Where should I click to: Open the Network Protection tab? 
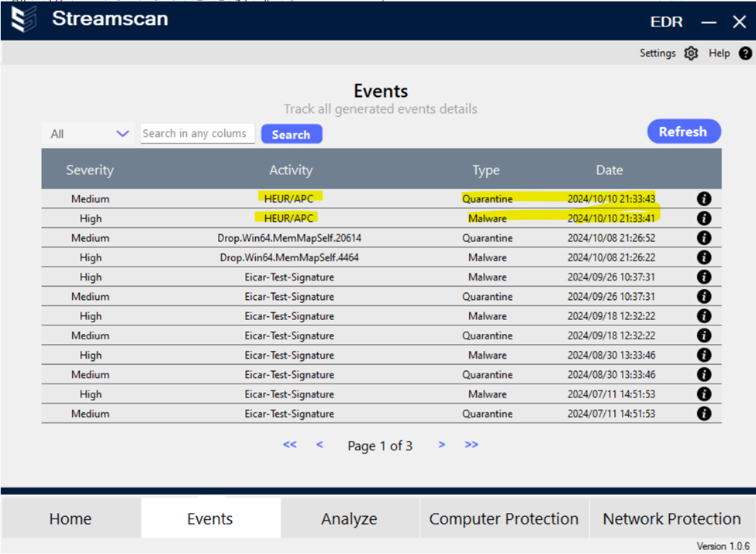pos(671,518)
